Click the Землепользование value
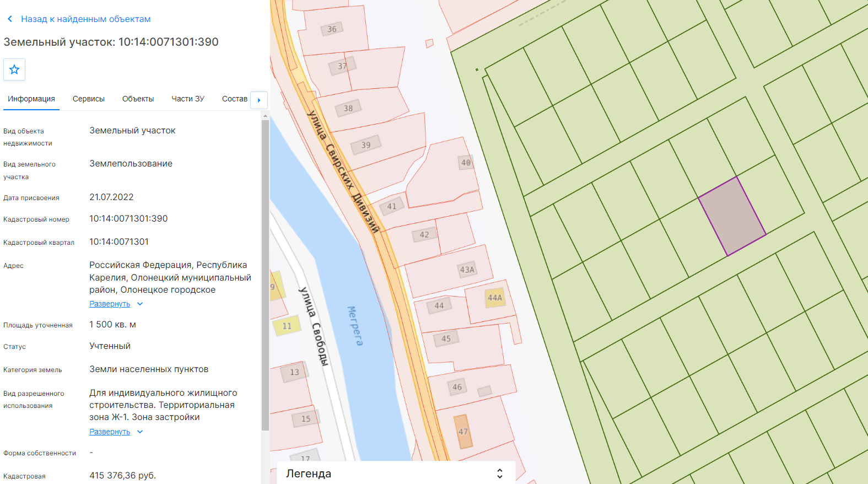 (131, 164)
